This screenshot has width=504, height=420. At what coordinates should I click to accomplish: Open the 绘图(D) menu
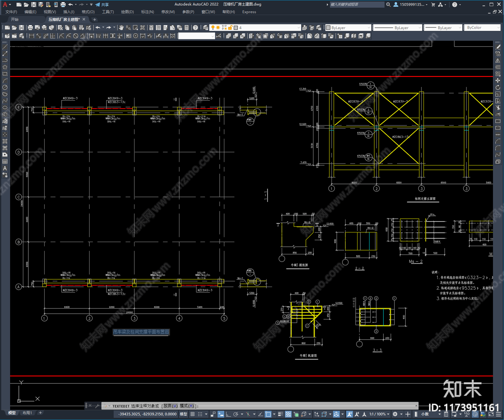pos(127,12)
